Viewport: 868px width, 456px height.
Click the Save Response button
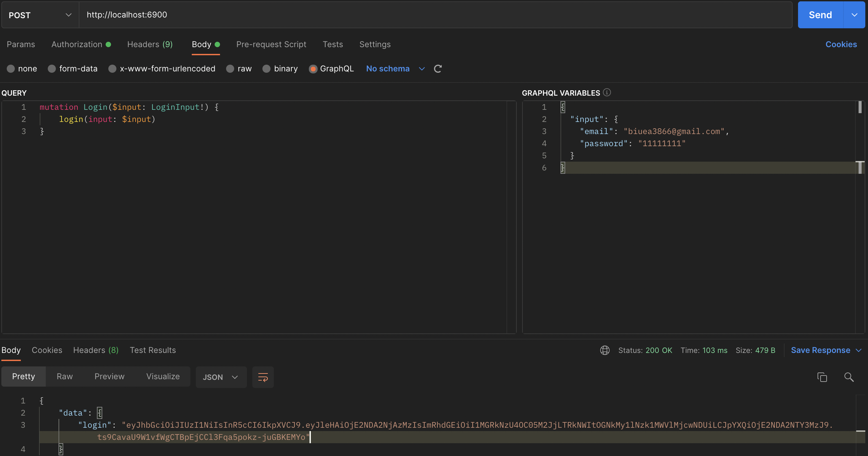click(x=820, y=350)
